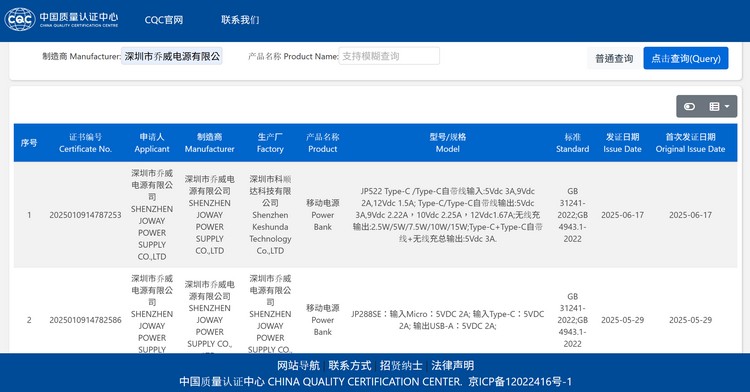The width and height of the screenshot is (750, 392).
Task: Sort by Certificate No. column header
Action: (x=85, y=143)
